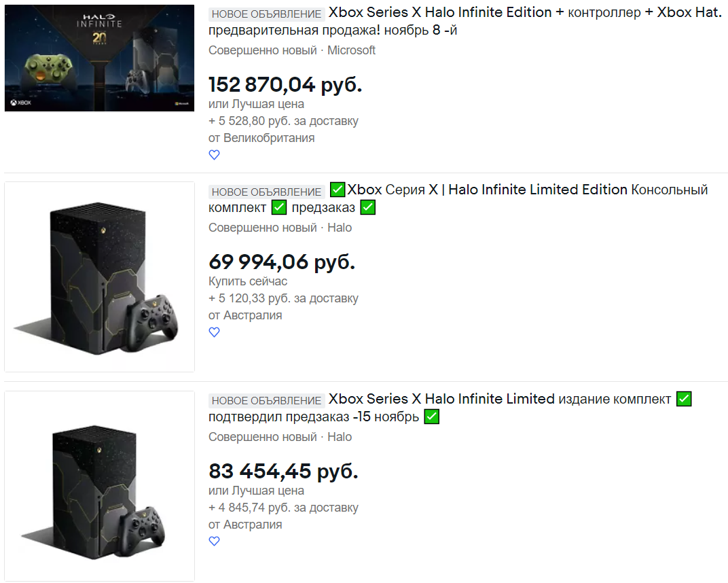Image resolution: width=728 pixels, height=583 pixels.
Task: Click heart icon under 69 994,06 руб. listing
Action: (214, 332)
